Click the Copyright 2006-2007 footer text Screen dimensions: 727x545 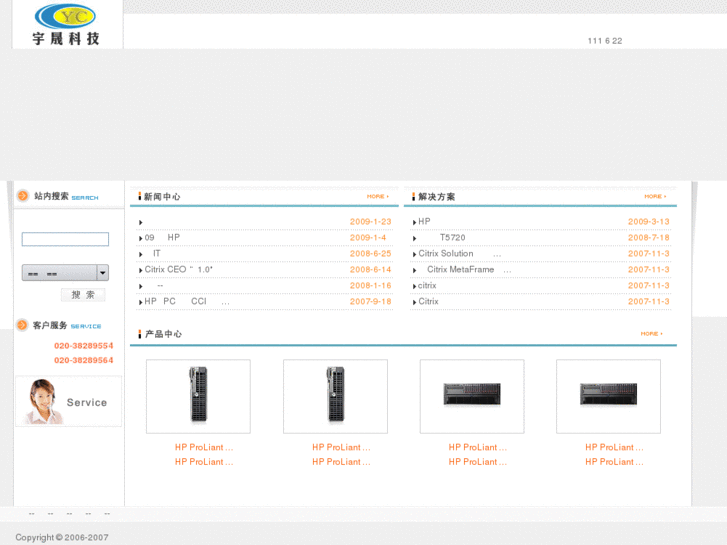[x=62, y=537]
